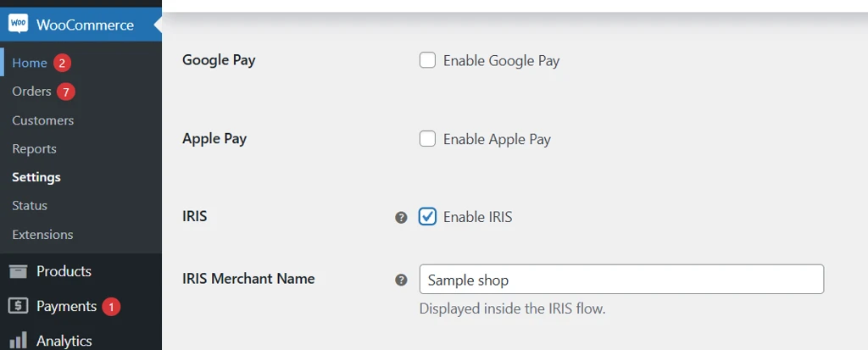Click the Products archive box icon
The width and height of the screenshot is (868, 350).
(18, 271)
